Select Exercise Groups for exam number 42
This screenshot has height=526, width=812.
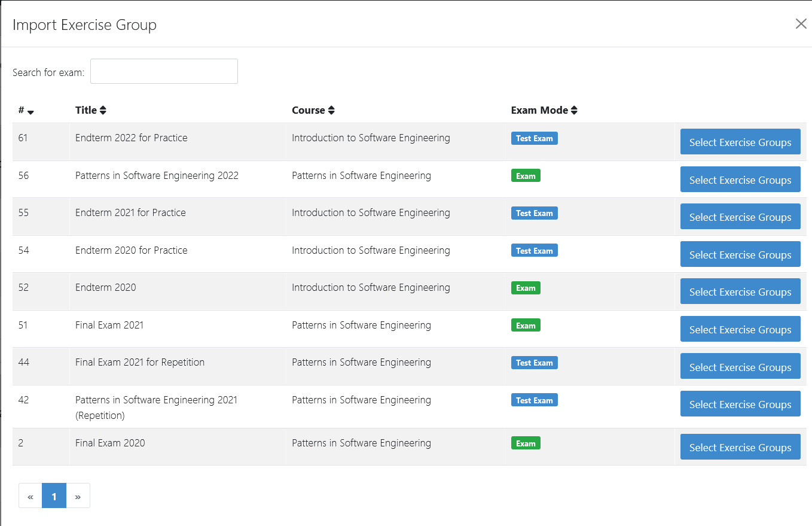coord(740,405)
